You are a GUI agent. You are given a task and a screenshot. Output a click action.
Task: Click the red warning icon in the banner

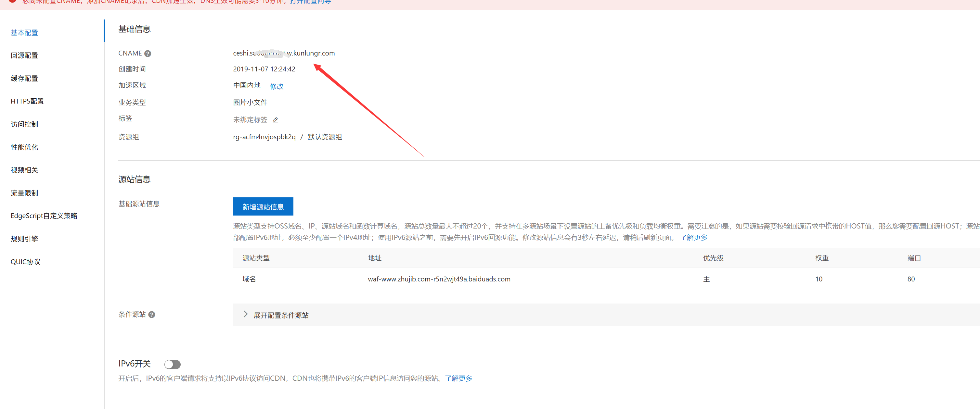[x=13, y=1]
